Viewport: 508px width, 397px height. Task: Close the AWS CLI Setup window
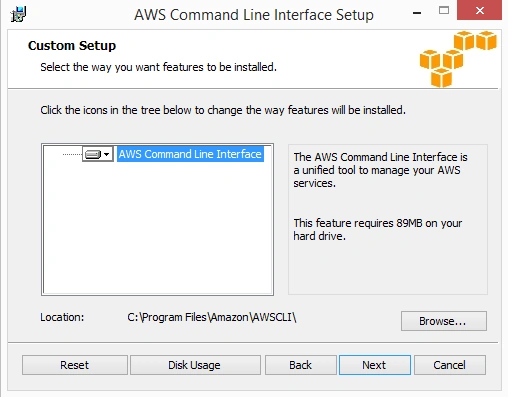coord(479,10)
